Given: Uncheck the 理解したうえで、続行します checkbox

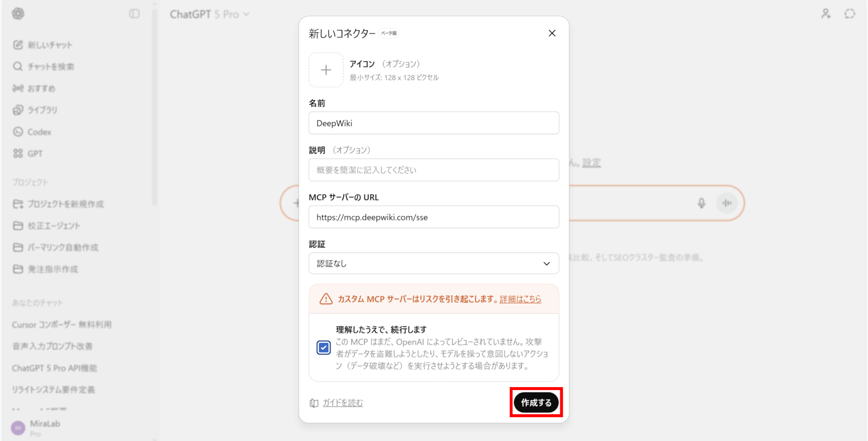Looking at the screenshot, I should click(324, 348).
